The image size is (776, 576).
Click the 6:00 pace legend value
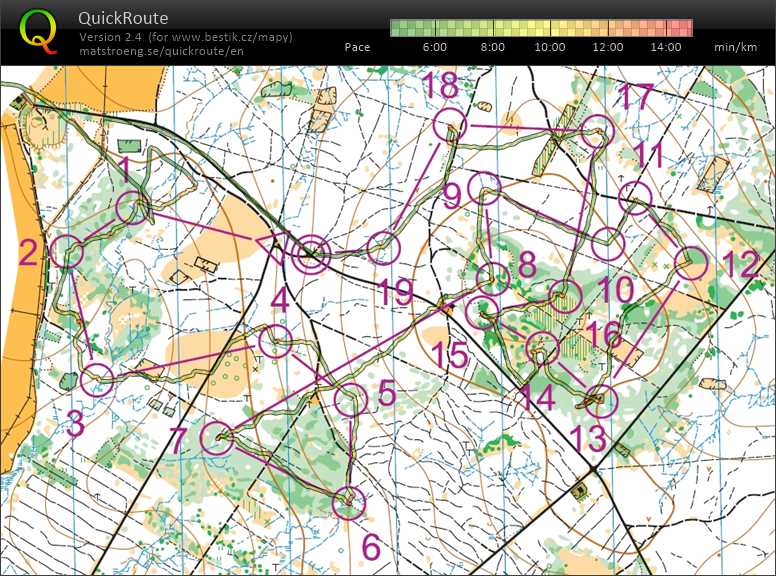click(435, 47)
